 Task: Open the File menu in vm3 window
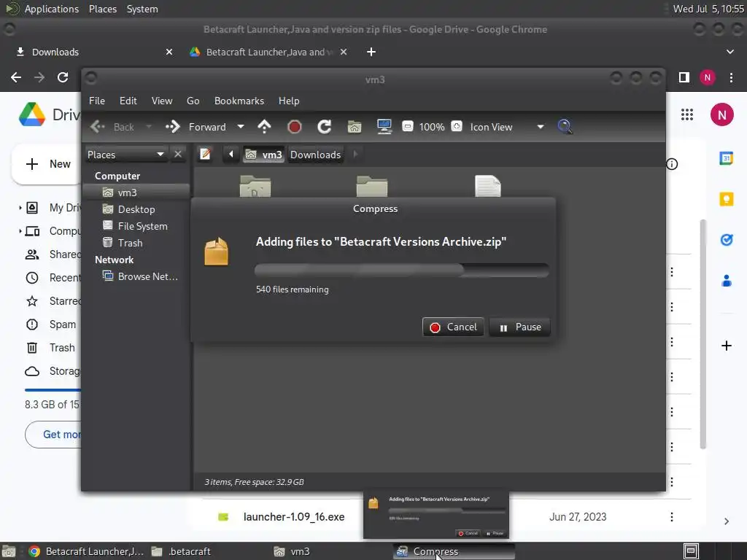(97, 101)
